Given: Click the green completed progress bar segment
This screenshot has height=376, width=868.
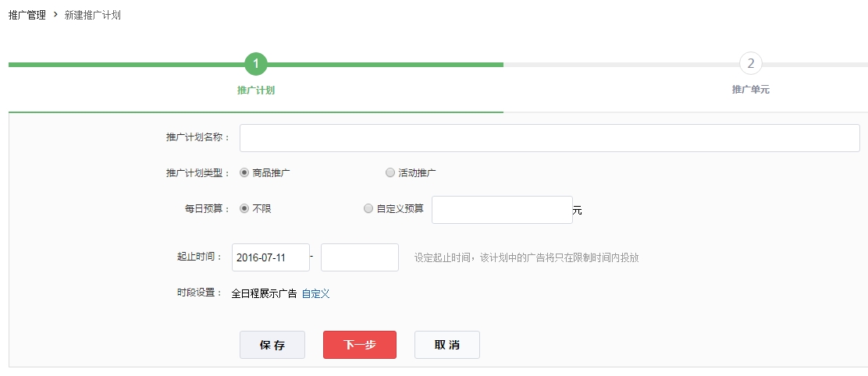Looking at the screenshot, I should tap(125, 65).
